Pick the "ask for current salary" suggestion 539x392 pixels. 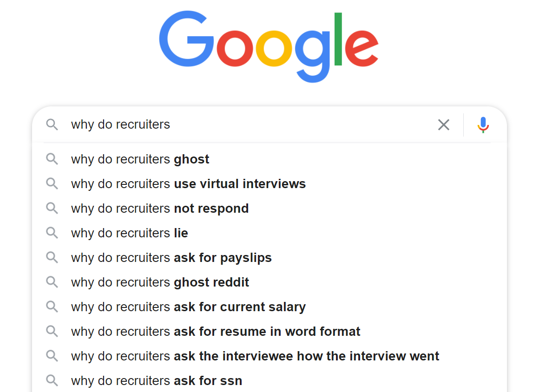pos(188,307)
